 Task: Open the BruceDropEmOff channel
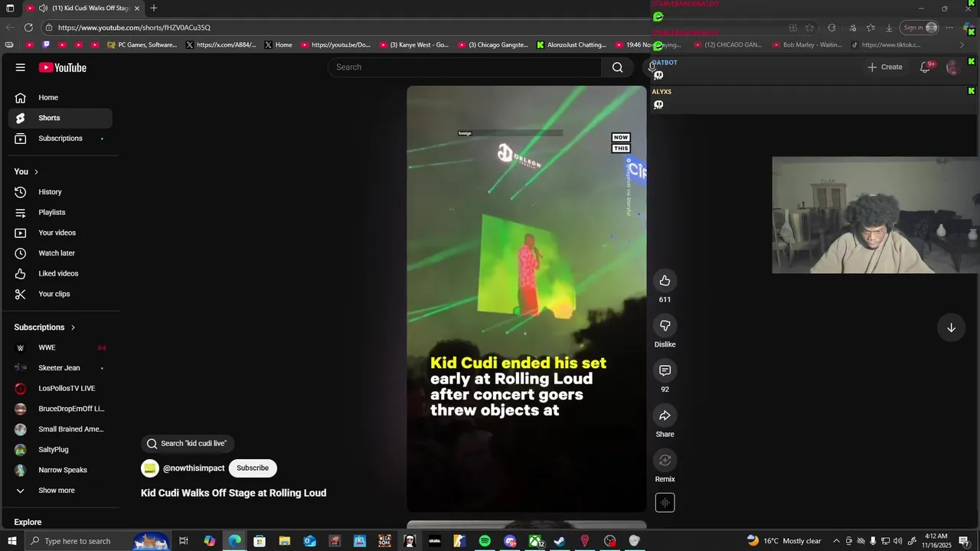tap(60, 409)
